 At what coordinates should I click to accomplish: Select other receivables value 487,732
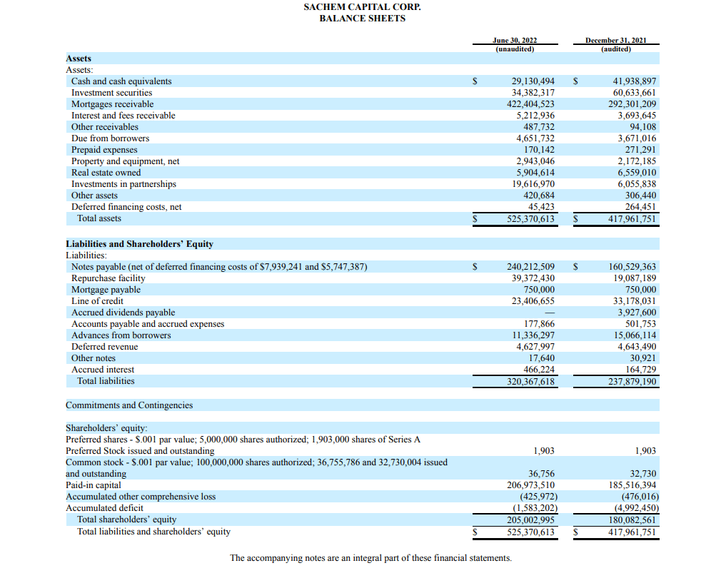tap(539, 127)
